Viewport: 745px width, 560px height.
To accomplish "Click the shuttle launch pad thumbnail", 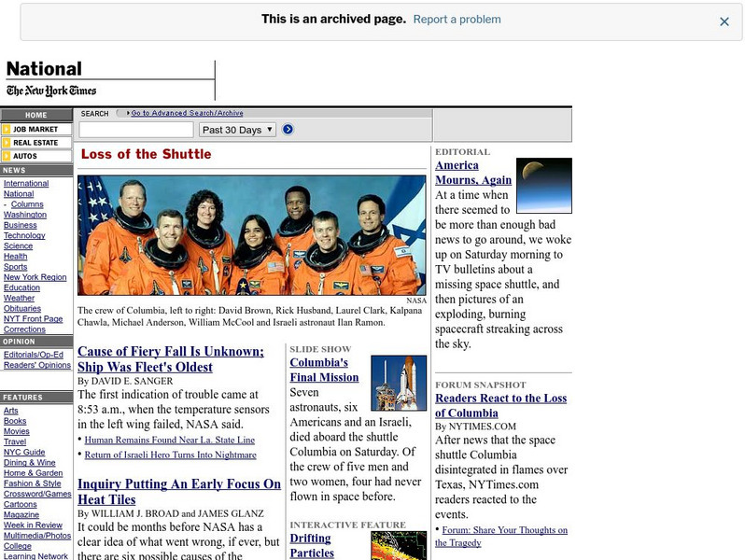I will coord(399,383).
